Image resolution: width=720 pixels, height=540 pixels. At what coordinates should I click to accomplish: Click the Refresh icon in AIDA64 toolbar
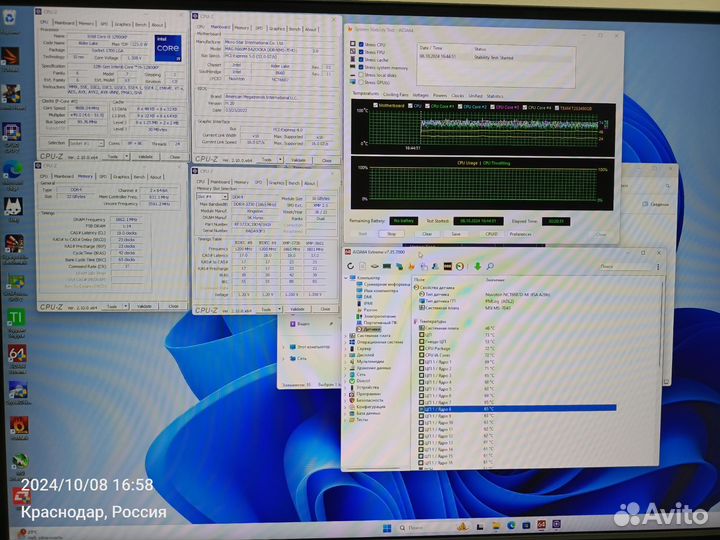[351, 266]
